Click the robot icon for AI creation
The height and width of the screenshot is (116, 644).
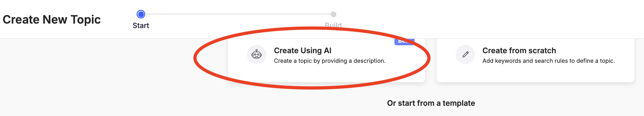[257, 54]
